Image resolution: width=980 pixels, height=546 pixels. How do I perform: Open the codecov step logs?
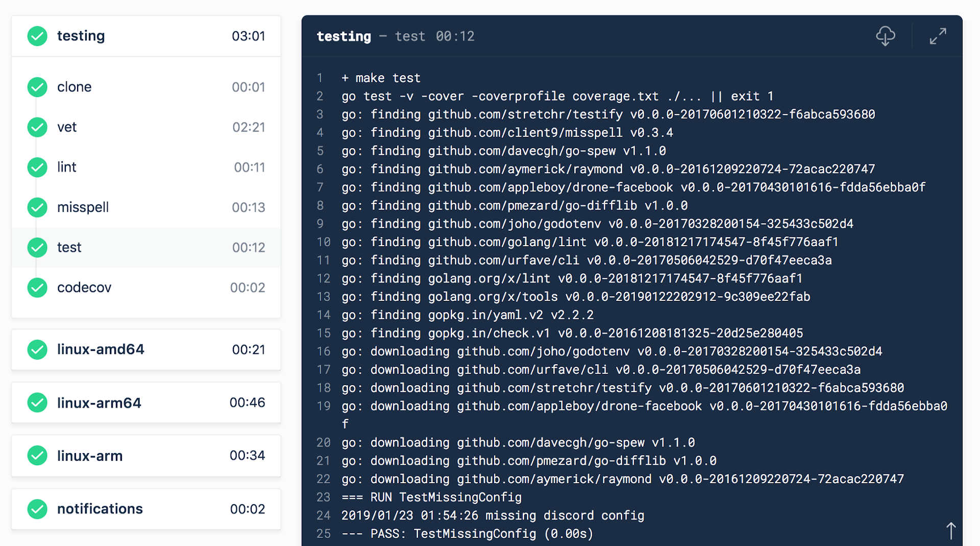[146, 288]
